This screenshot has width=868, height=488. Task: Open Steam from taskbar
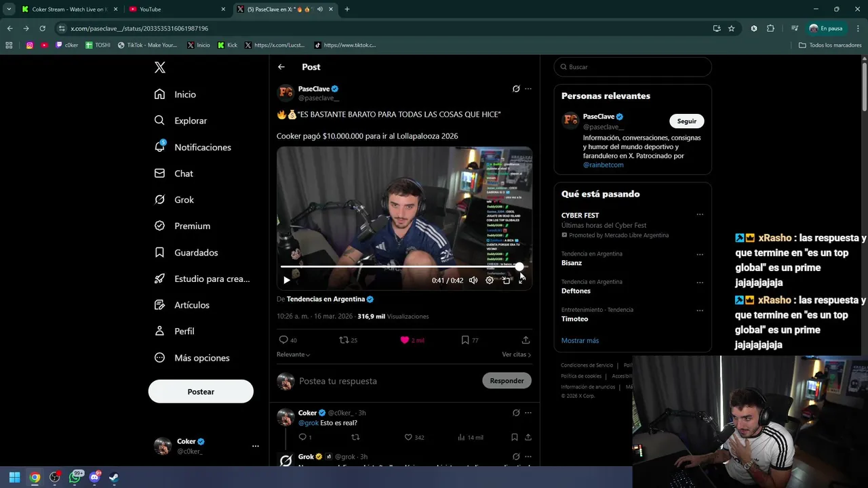pyautogui.click(x=114, y=477)
